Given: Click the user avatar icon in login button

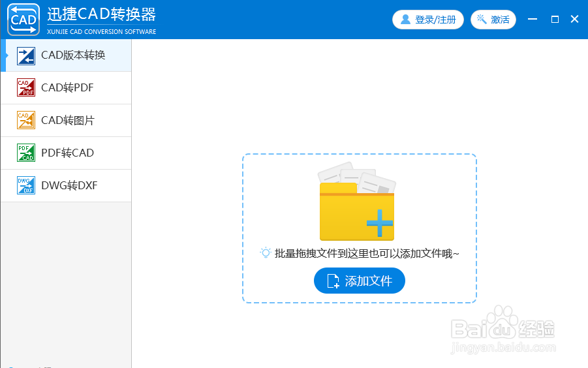Looking at the screenshot, I should tap(405, 19).
